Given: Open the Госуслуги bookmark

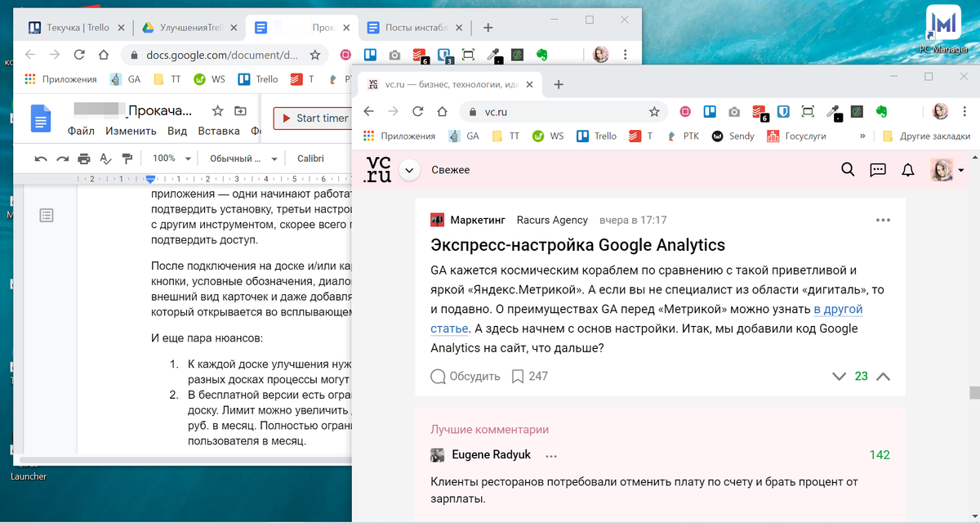Looking at the screenshot, I should click(796, 136).
